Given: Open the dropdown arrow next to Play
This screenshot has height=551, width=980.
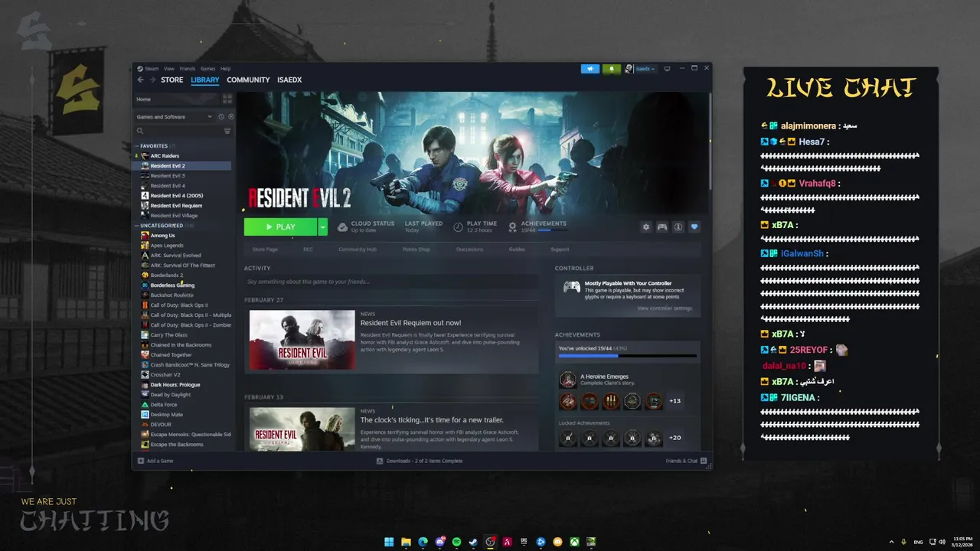Looking at the screenshot, I should pyautogui.click(x=323, y=227).
